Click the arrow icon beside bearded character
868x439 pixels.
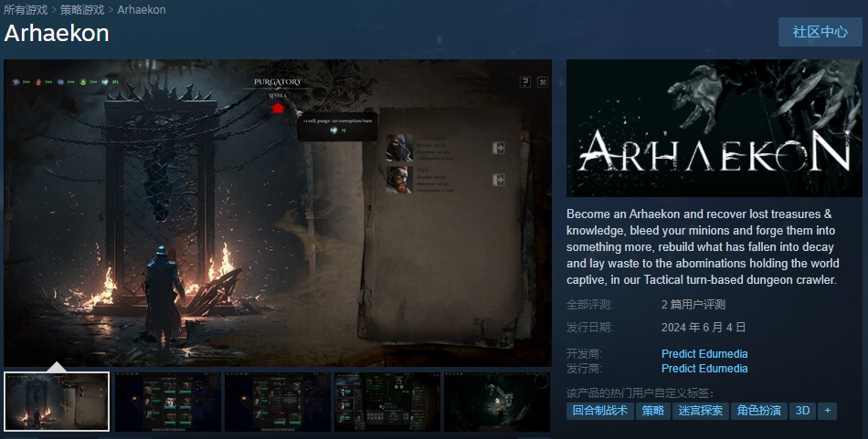pyautogui.click(x=498, y=180)
